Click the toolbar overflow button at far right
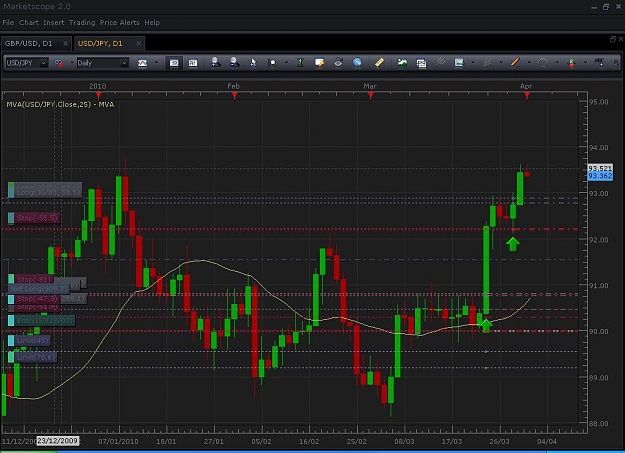This screenshot has height=453, width=625. (616, 63)
